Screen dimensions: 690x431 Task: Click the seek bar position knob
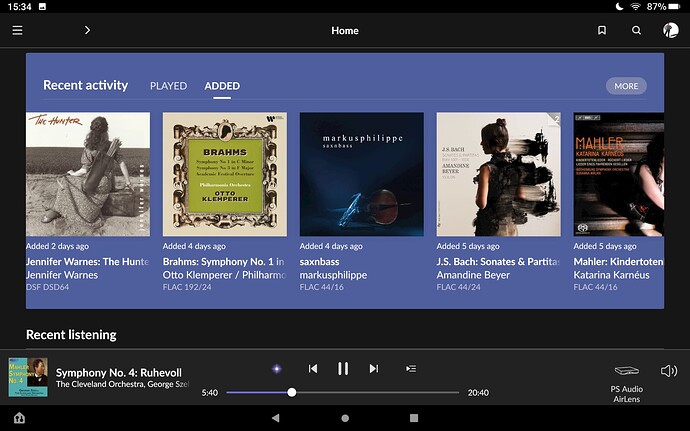(x=292, y=392)
